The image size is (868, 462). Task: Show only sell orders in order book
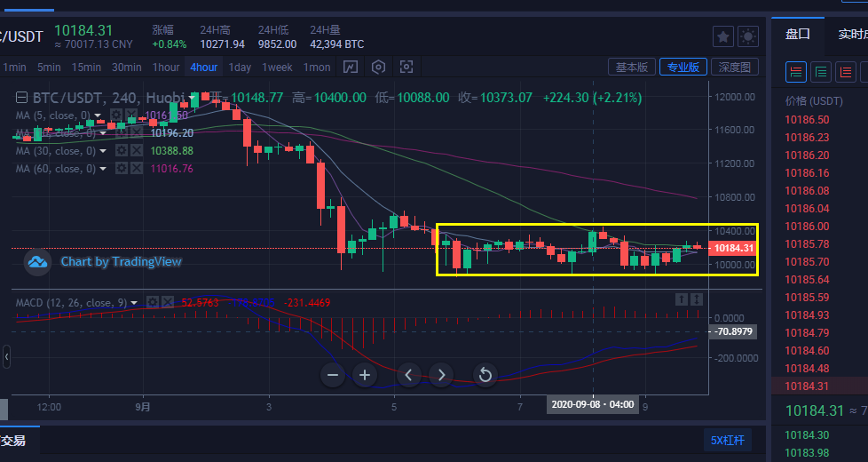tap(846, 72)
